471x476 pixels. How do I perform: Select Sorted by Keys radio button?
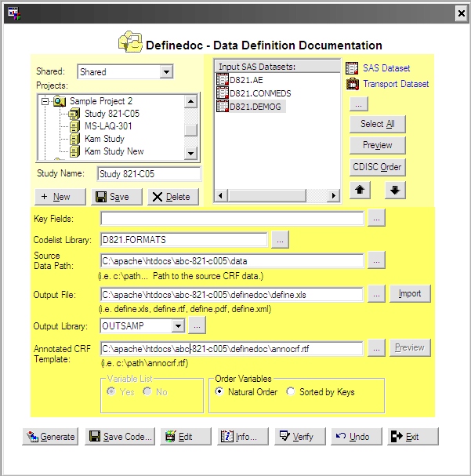point(291,391)
